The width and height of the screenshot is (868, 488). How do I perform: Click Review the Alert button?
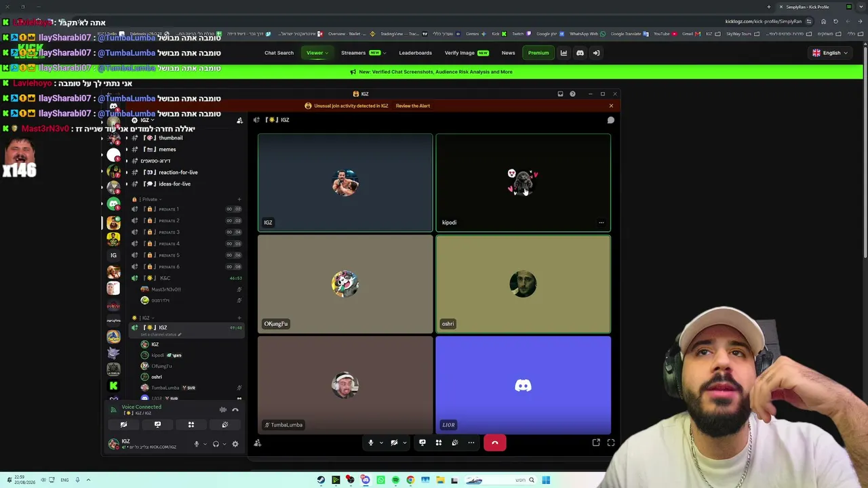click(x=413, y=106)
